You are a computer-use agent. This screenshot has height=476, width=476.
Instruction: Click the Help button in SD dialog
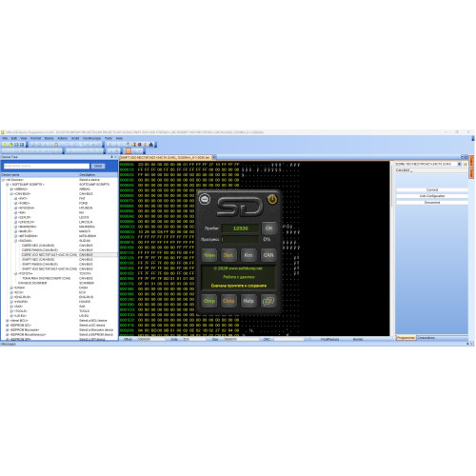(x=248, y=301)
